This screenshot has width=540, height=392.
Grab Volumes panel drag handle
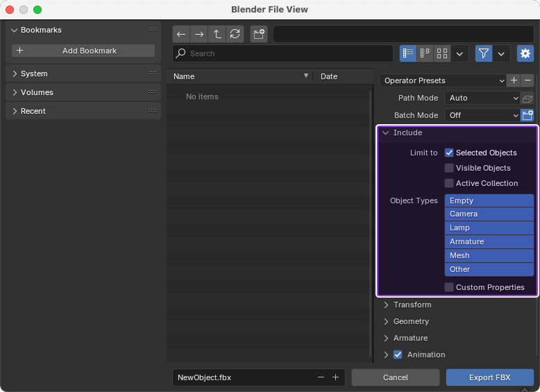pyautogui.click(x=153, y=92)
